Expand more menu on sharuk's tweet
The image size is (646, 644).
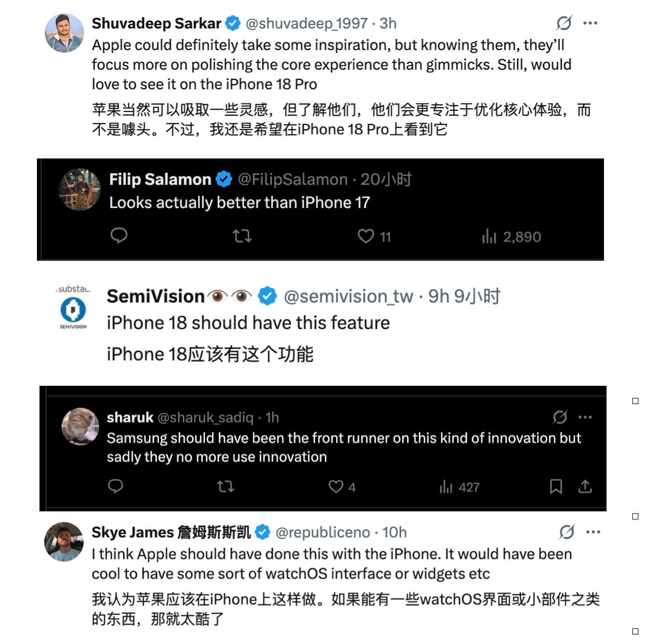pos(585,417)
